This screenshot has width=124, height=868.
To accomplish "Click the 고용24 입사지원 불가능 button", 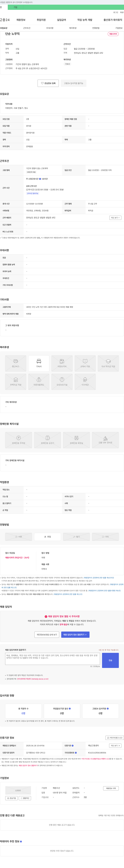I will click(x=73, y=83).
